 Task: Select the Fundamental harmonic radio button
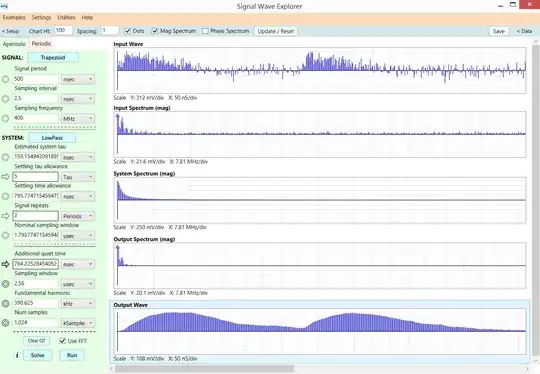5,303
